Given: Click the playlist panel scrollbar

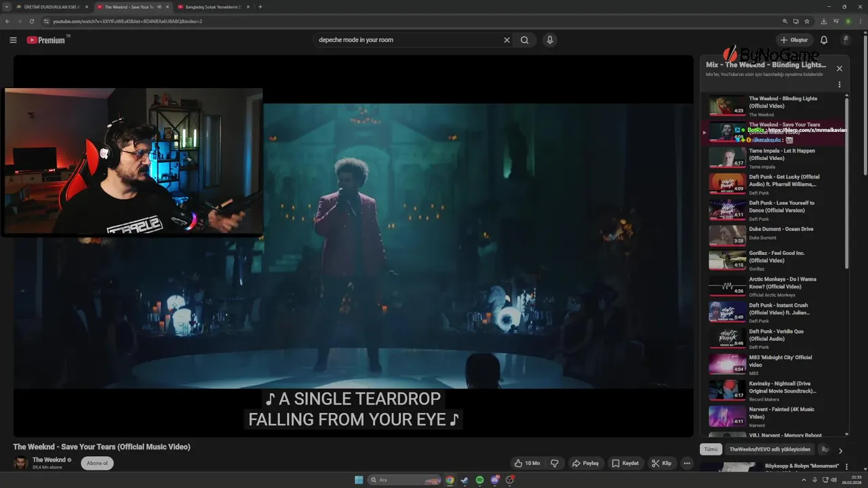Looking at the screenshot, I should point(846,183).
